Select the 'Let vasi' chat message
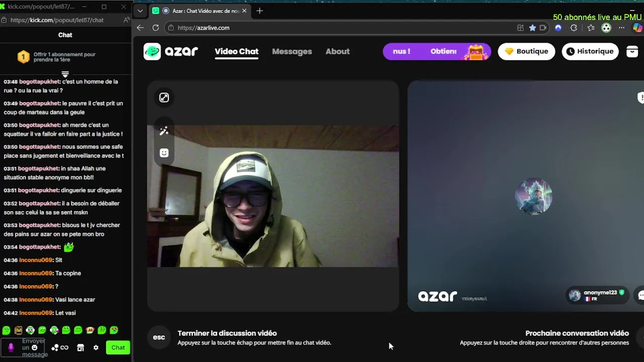 click(40, 313)
